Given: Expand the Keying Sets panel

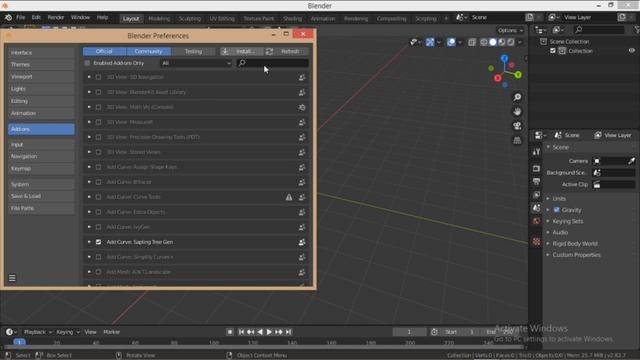Looking at the screenshot, I should click(x=548, y=221).
